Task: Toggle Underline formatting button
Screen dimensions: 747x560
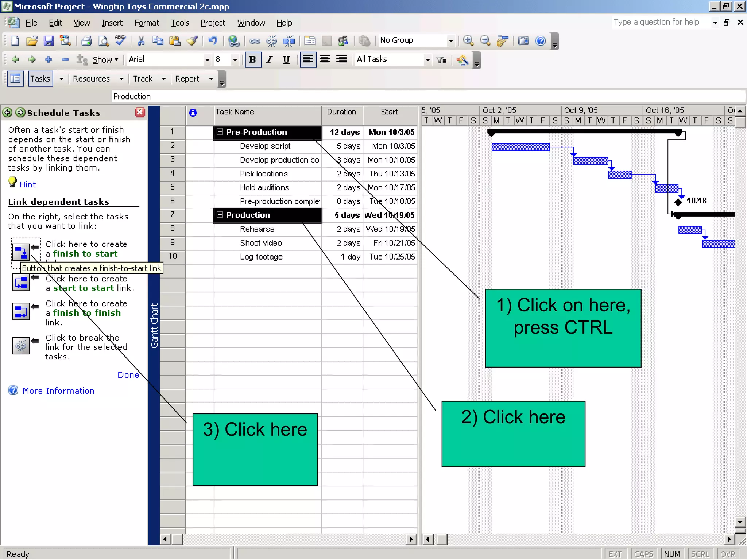Action: click(286, 59)
